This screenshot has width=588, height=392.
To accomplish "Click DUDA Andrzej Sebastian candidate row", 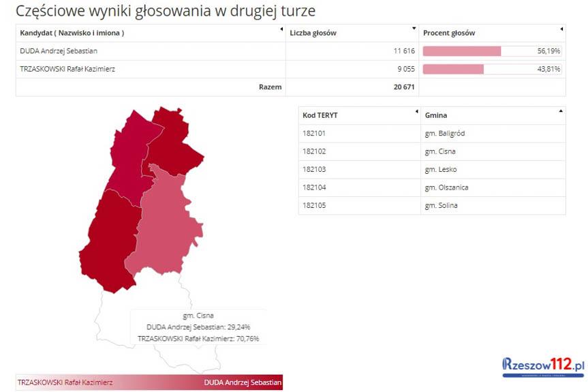I will tap(59, 51).
